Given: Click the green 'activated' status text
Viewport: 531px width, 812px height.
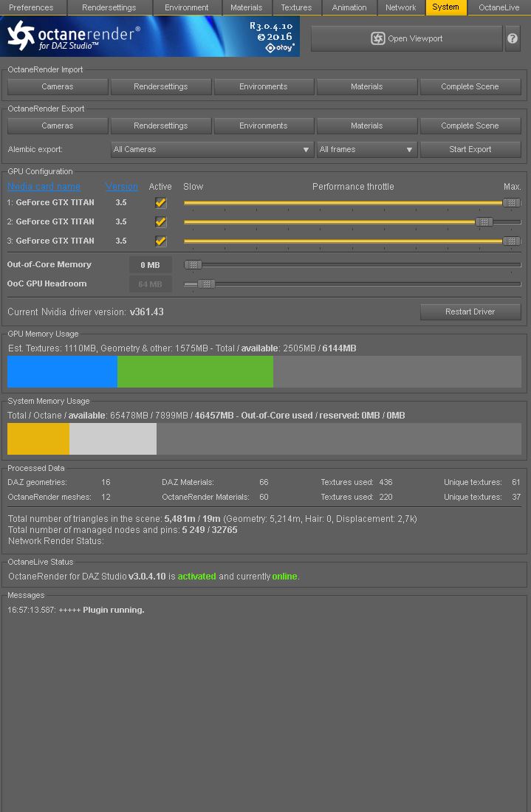Looking at the screenshot, I should coord(197,577).
